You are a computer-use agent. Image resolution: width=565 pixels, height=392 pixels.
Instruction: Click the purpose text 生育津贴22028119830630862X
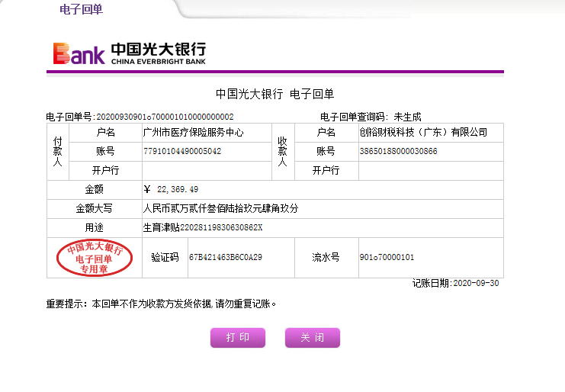pyautogui.click(x=203, y=227)
